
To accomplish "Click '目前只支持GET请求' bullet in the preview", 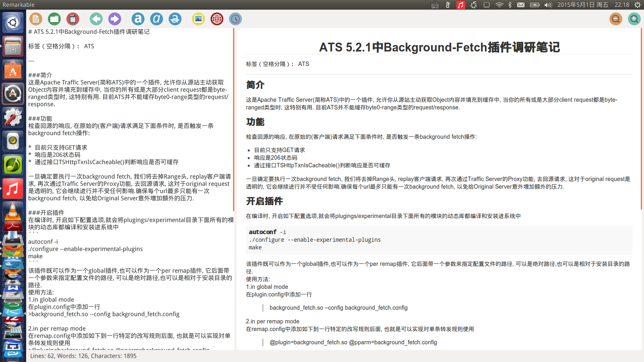I will (279, 150).
